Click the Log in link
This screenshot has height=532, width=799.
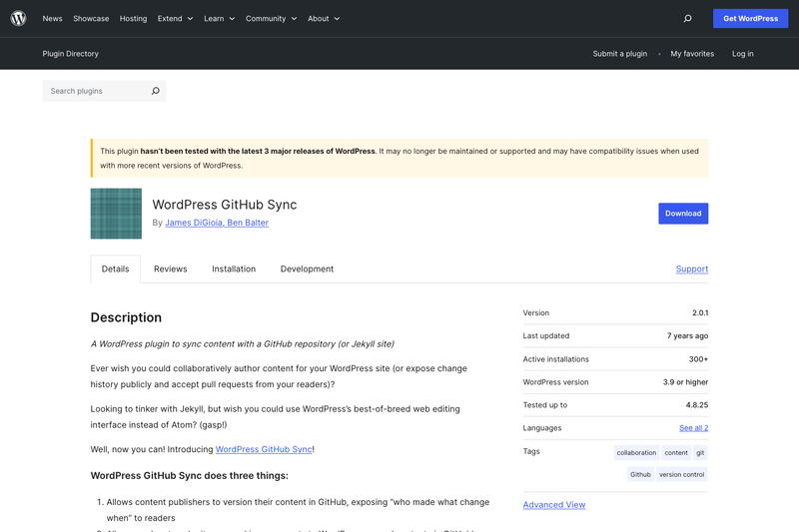[742, 54]
